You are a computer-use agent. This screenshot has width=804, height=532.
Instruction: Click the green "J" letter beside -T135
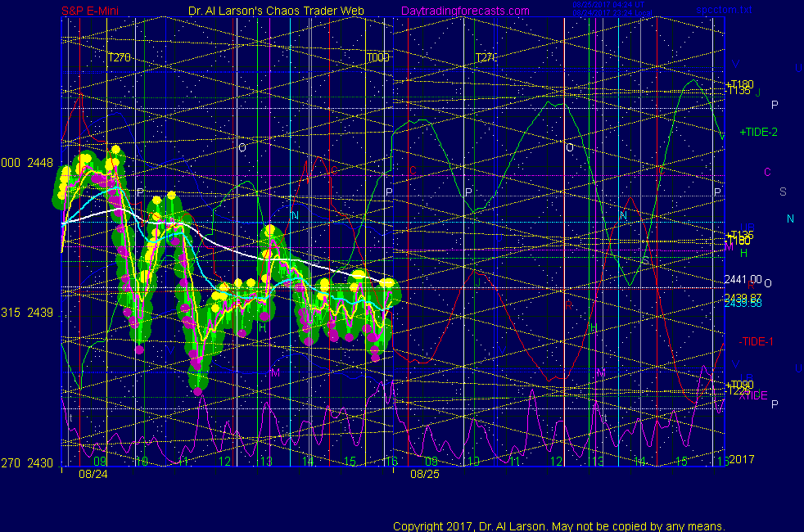click(x=758, y=92)
